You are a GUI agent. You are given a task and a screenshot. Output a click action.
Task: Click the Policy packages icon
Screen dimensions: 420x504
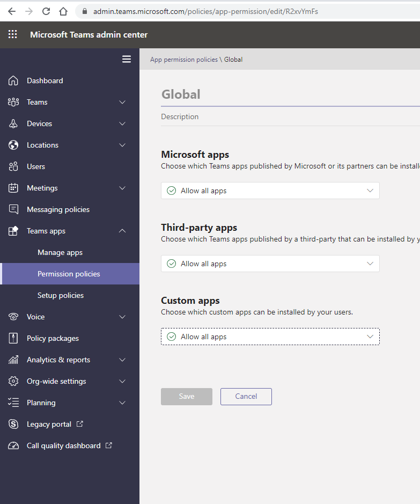13,338
